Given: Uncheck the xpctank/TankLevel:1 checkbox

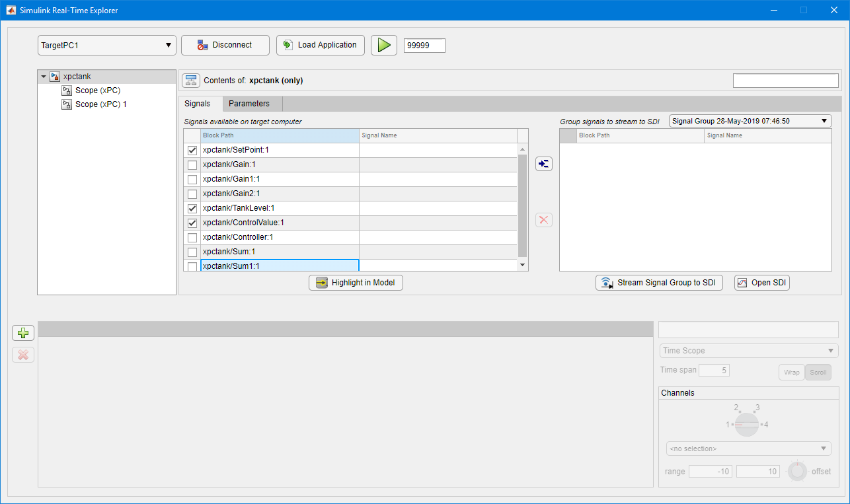Looking at the screenshot, I should tap(192, 209).
